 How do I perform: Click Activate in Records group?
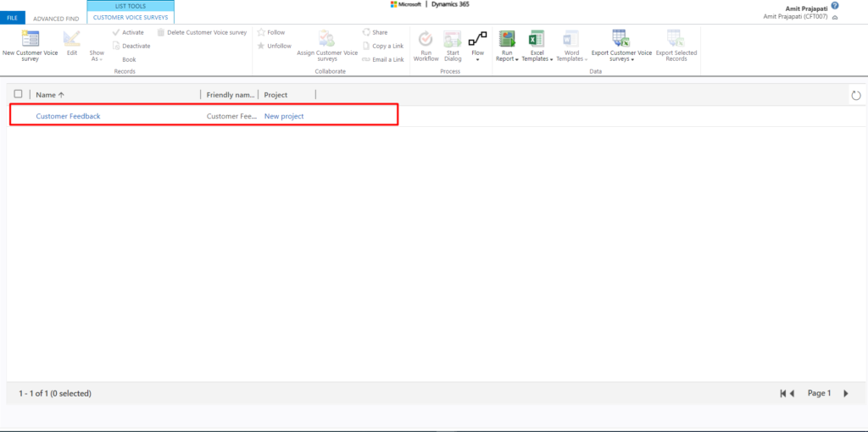click(x=128, y=33)
